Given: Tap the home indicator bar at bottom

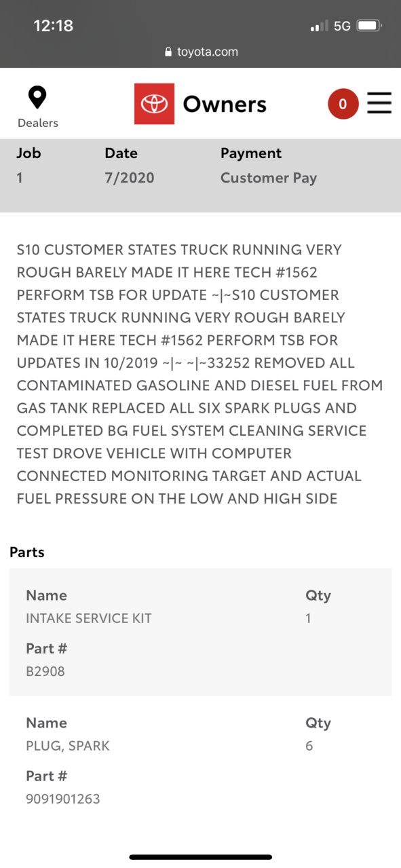Looking at the screenshot, I should [x=200, y=857].
